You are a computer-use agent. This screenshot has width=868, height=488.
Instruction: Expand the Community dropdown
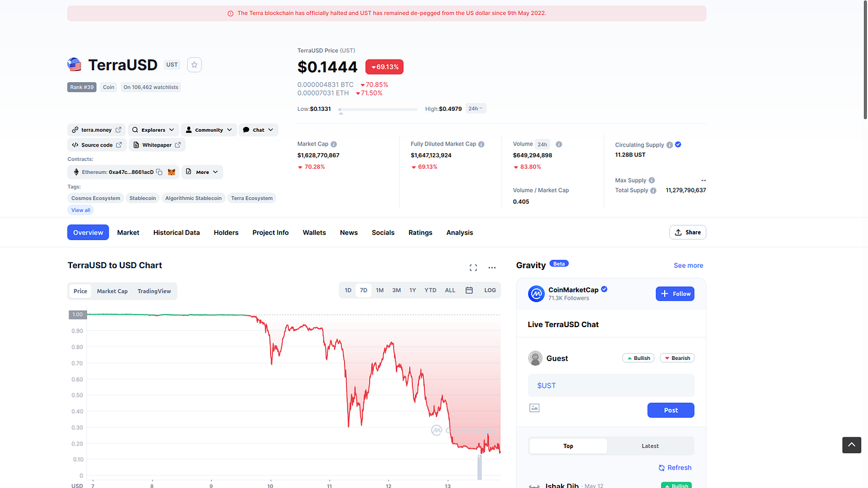209,130
